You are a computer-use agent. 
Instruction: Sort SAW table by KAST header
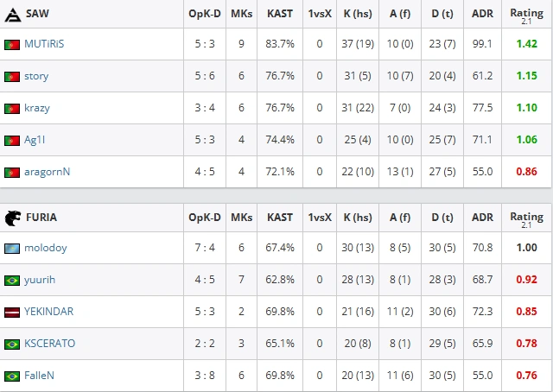click(x=280, y=14)
